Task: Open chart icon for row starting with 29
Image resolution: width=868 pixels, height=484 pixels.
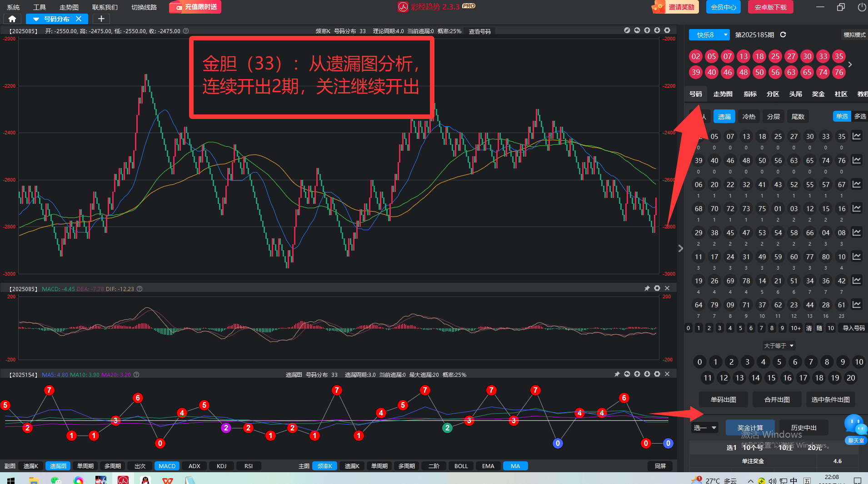Action: pos(857,232)
